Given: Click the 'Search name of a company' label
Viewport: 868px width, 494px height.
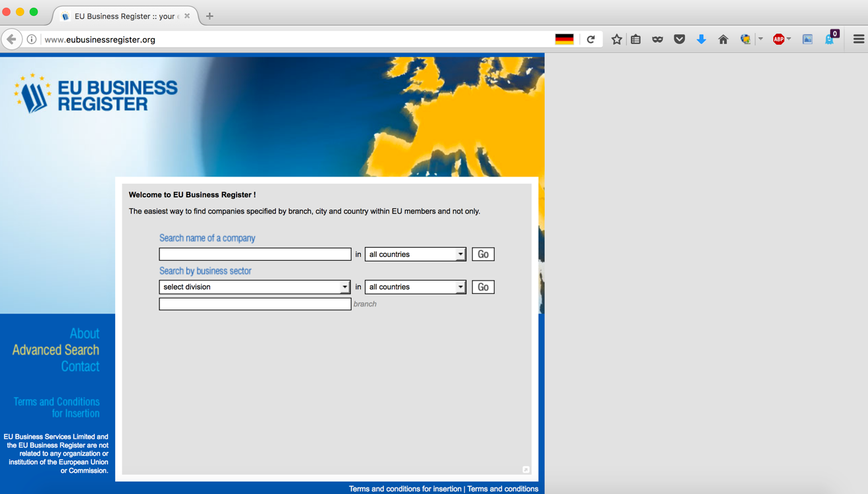Looking at the screenshot, I should (x=207, y=238).
